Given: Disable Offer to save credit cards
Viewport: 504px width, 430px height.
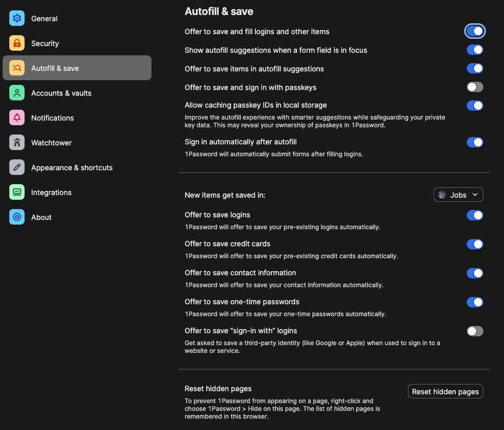Looking at the screenshot, I should click(475, 244).
